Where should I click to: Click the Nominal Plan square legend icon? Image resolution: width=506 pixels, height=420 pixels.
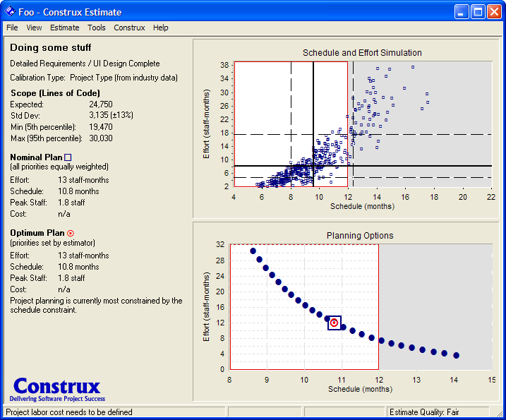(68, 157)
